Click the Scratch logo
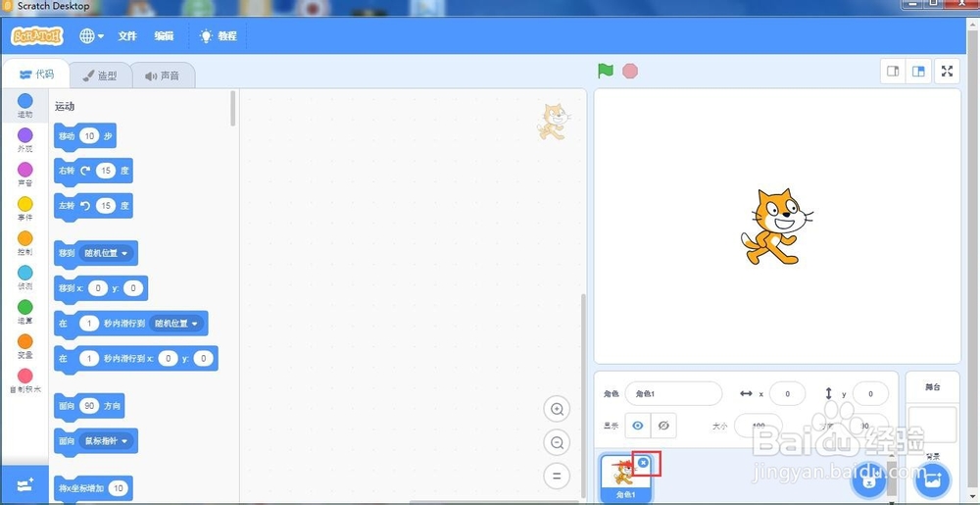Viewport: 980px width, 505px height. click(x=37, y=36)
